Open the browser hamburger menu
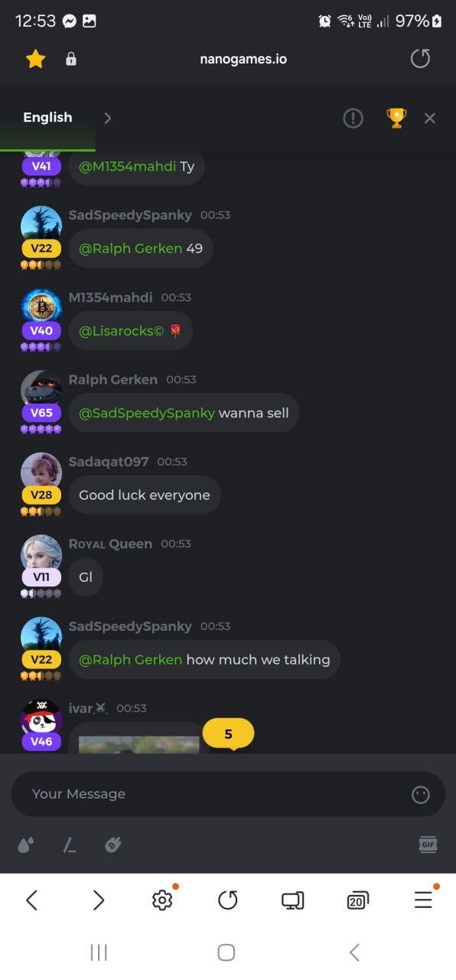 [423, 900]
